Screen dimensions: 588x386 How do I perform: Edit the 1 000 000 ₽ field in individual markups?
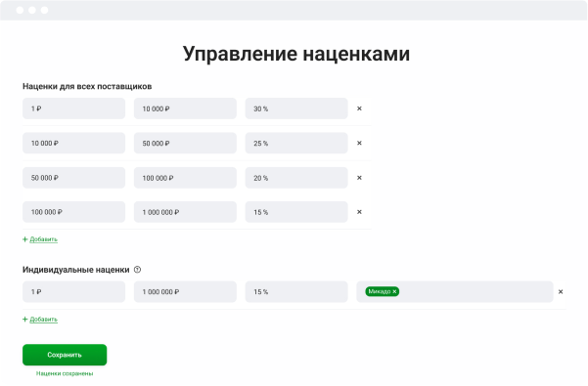coord(185,291)
